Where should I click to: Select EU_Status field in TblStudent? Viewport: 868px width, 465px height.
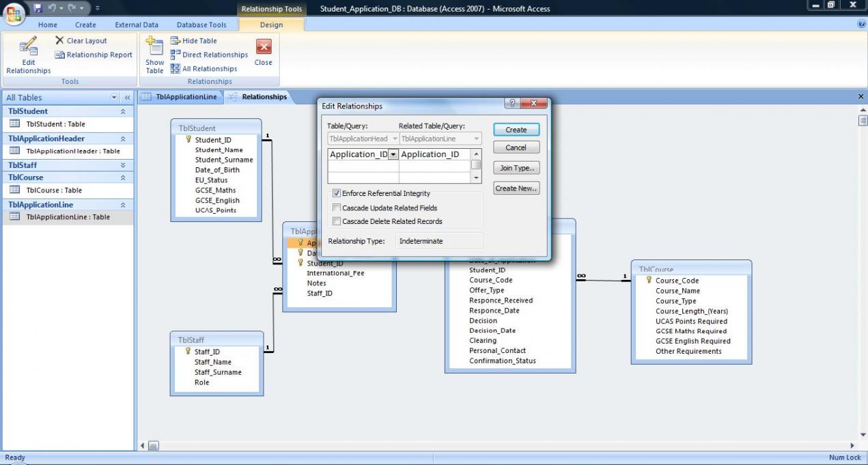[x=211, y=180]
